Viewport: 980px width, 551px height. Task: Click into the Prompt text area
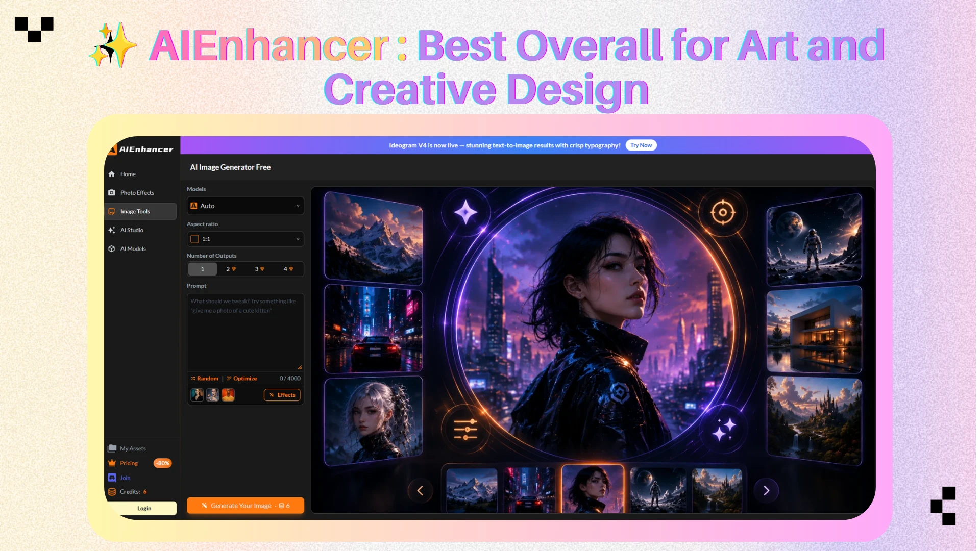pyautogui.click(x=246, y=332)
